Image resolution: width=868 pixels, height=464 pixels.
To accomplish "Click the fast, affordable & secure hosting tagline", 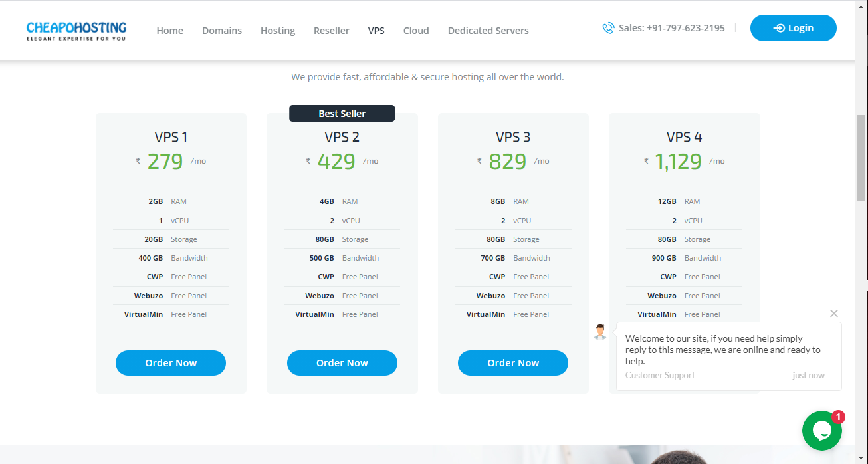I will [x=427, y=77].
